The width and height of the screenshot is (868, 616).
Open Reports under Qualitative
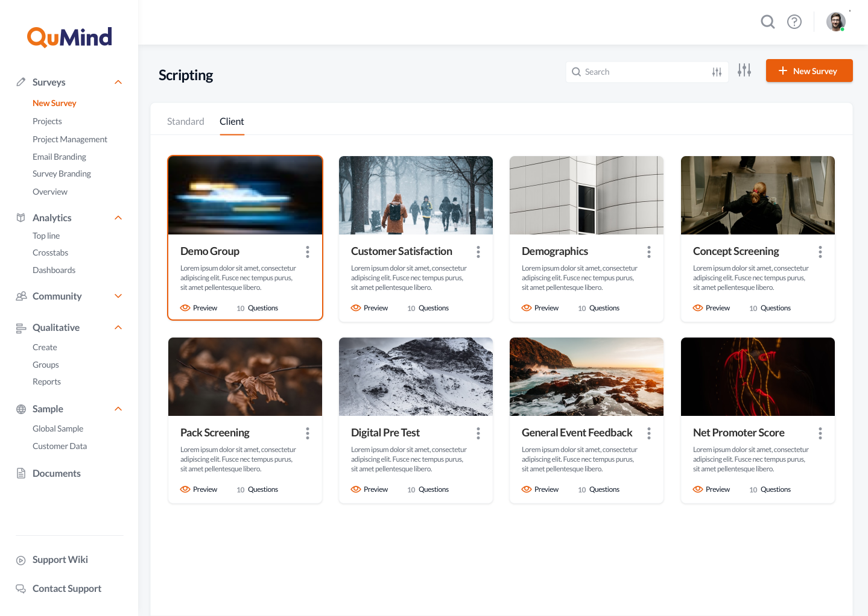46,382
